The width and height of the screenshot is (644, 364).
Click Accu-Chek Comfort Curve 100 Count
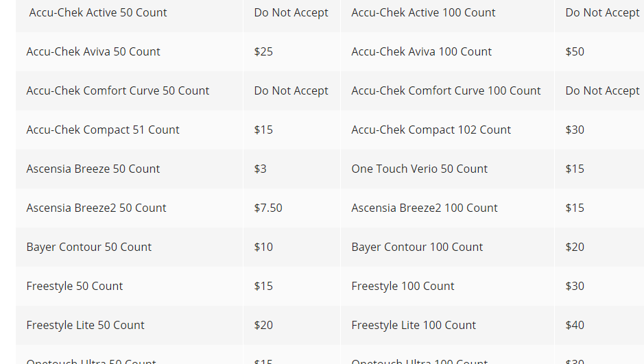(x=446, y=90)
